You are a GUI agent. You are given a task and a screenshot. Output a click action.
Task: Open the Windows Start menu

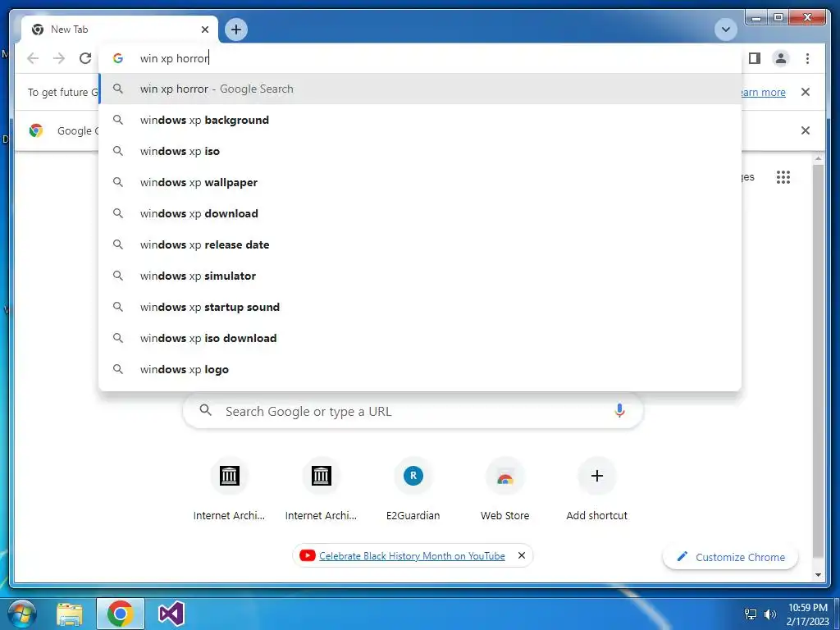point(21,614)
